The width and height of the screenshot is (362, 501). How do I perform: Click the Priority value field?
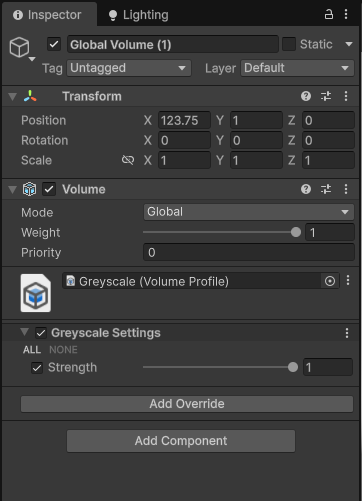click(x=249, y=252)
